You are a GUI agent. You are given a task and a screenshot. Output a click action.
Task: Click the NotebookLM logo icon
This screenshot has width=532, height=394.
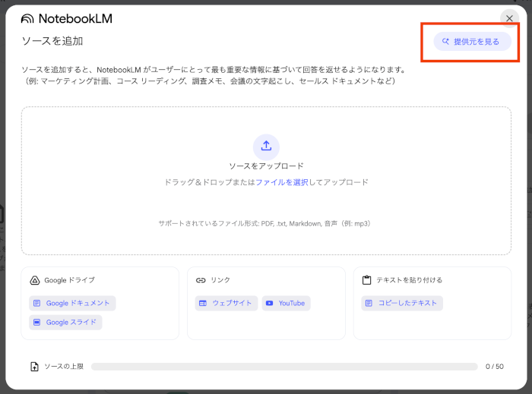tap(27, 19)
